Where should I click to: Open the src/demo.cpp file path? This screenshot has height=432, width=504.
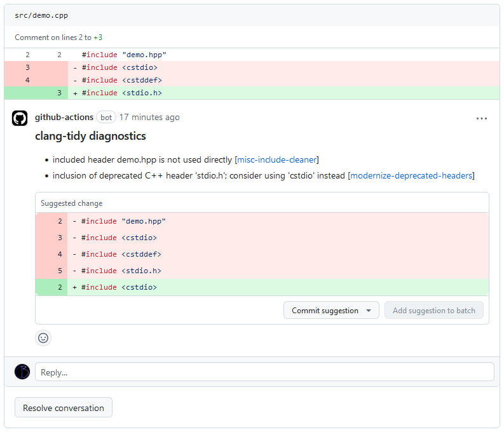coord(41,15)
